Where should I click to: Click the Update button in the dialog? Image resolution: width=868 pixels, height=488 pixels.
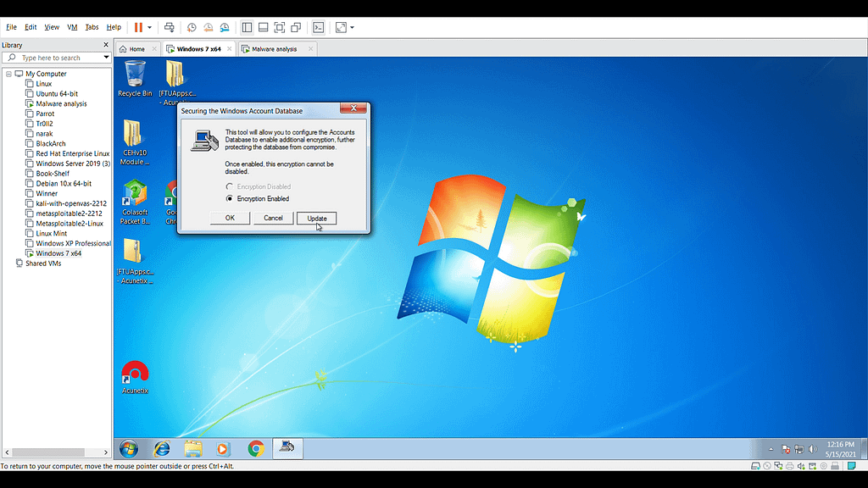pos(317,218)
